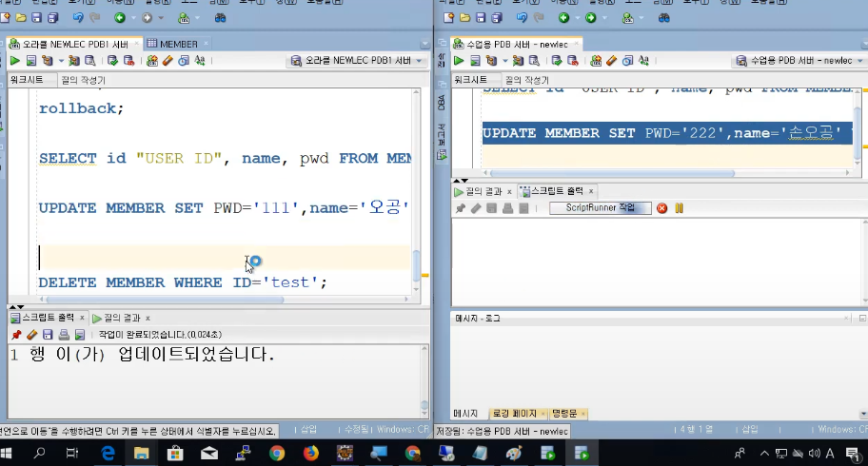This screenshot has width=868, height=466.
Task: Click Open folder icon in left window toolbar
Action: 21,18
